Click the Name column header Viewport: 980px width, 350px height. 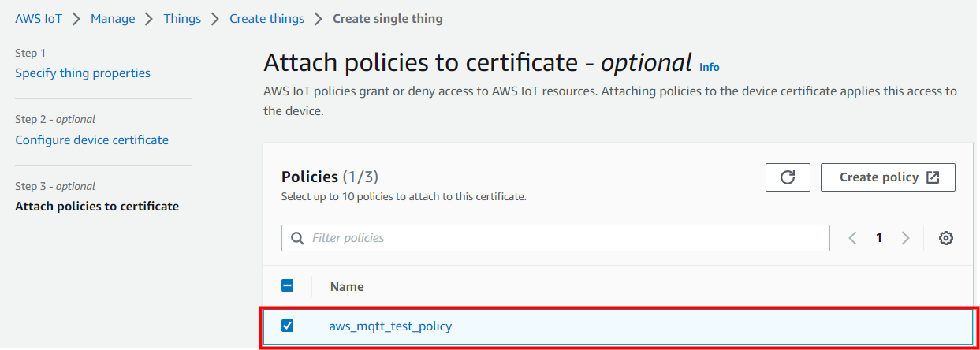point(347,286)
